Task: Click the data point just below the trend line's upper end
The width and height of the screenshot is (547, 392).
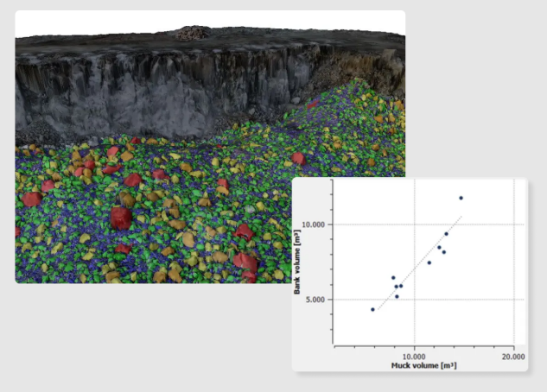Action: coord(446,234)
